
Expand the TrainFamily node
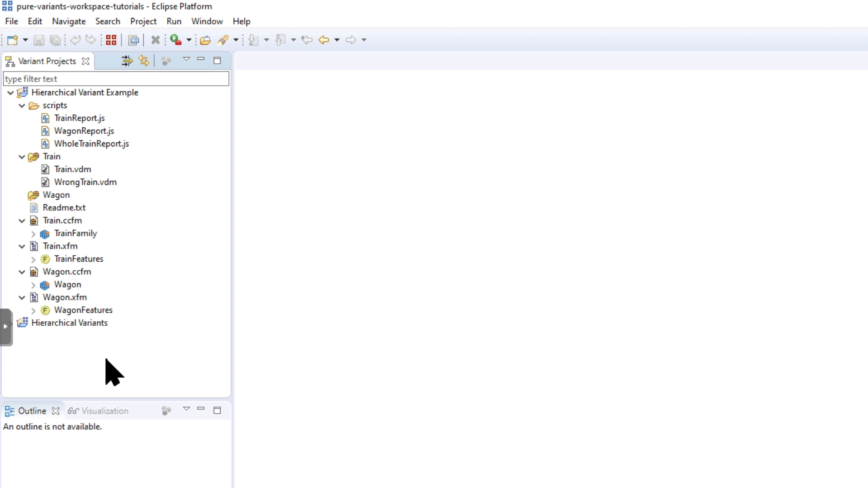[33, 234]
